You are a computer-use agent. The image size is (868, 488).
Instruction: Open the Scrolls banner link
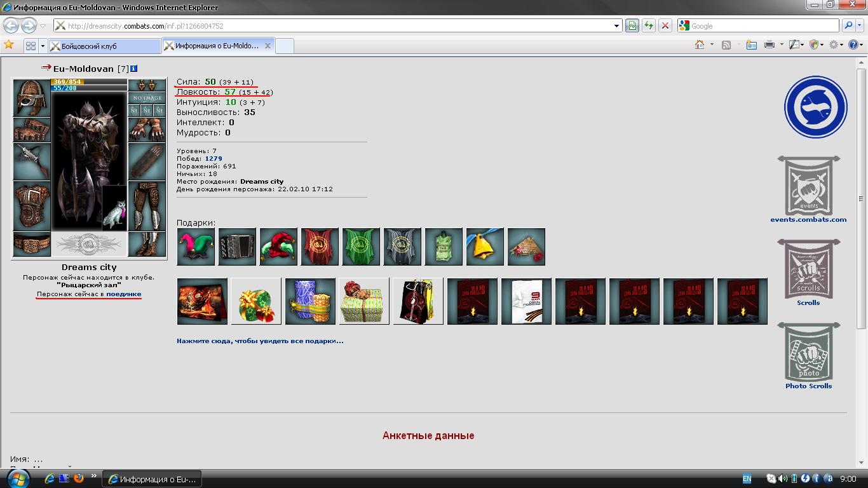808,273
